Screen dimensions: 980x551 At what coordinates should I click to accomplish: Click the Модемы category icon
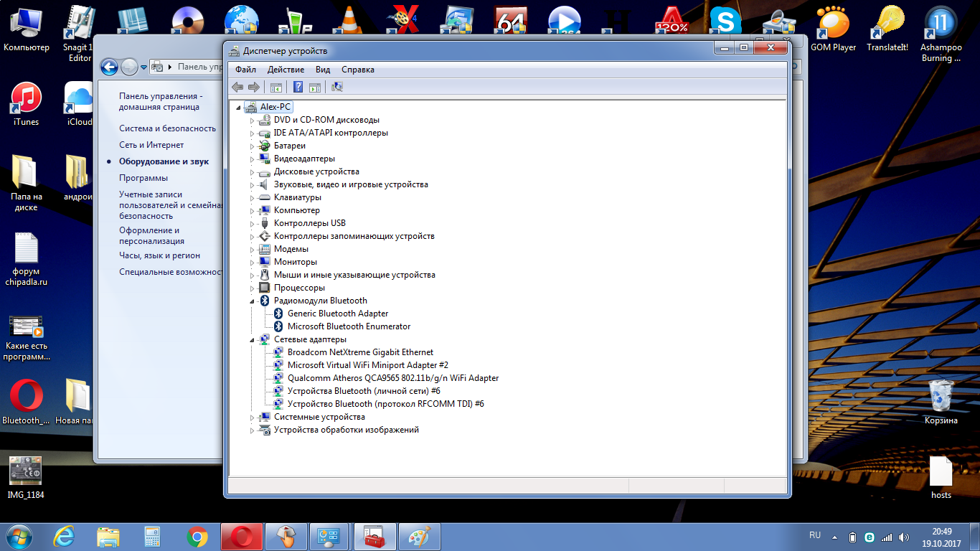tap(264, 249)
